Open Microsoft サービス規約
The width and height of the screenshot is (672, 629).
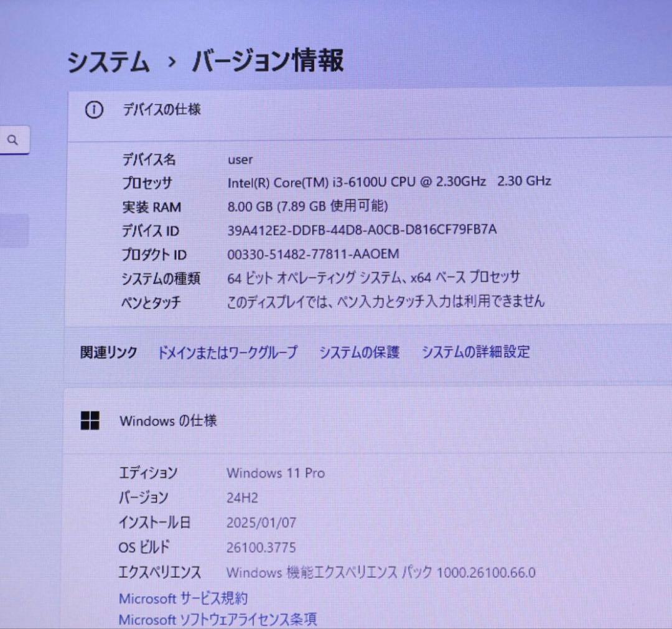click(183, 599)
